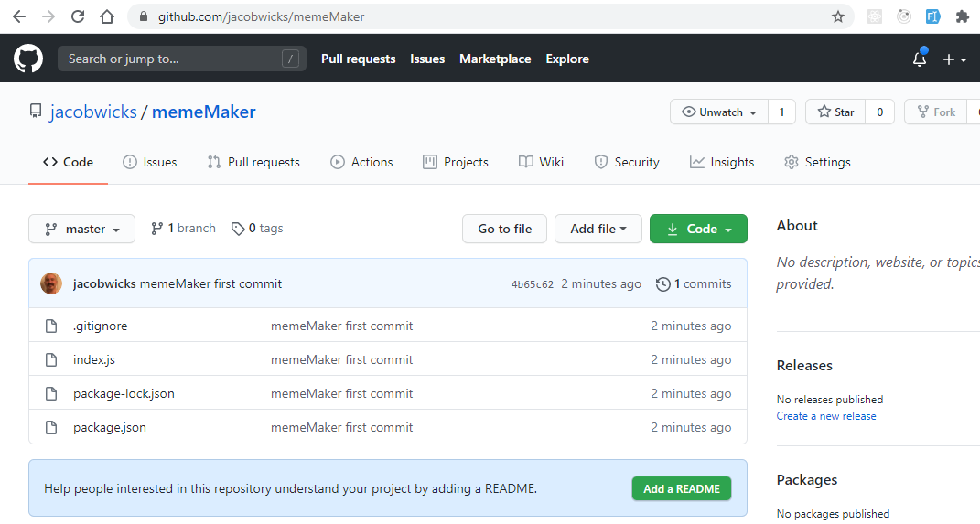Switch to the Actions tab
The image size is (980, 524).
tap(361, 162)
